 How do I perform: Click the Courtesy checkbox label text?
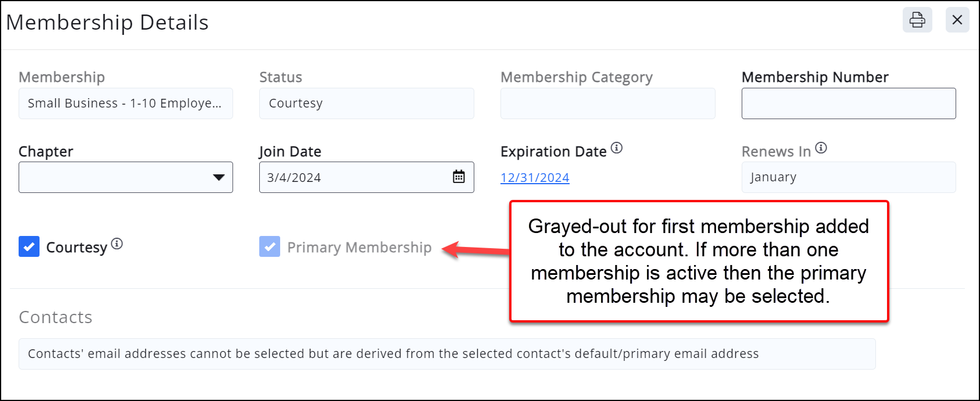click(x=76, y=248)
